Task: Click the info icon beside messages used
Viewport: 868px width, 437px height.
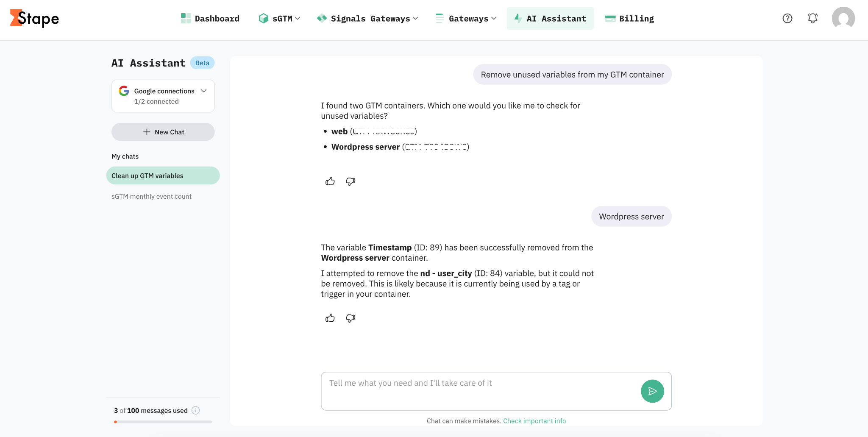Action: (195, 410)
